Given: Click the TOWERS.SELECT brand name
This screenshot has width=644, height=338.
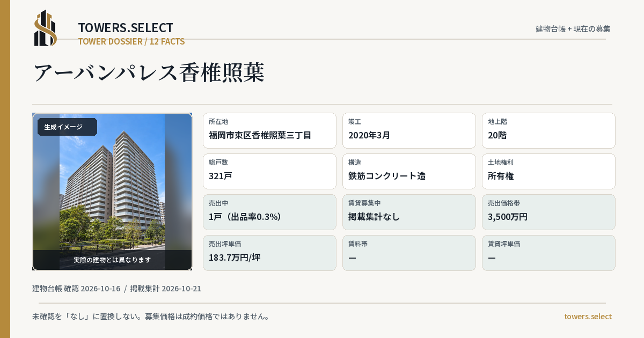Looking at the screenshot, I should pos(126,27).
